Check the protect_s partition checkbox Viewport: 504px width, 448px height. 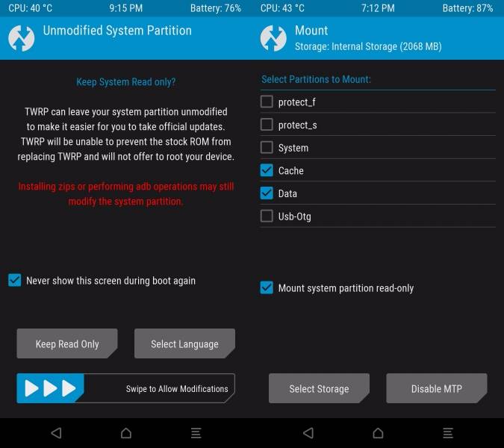pyautogui.click(x=267, y=125)
